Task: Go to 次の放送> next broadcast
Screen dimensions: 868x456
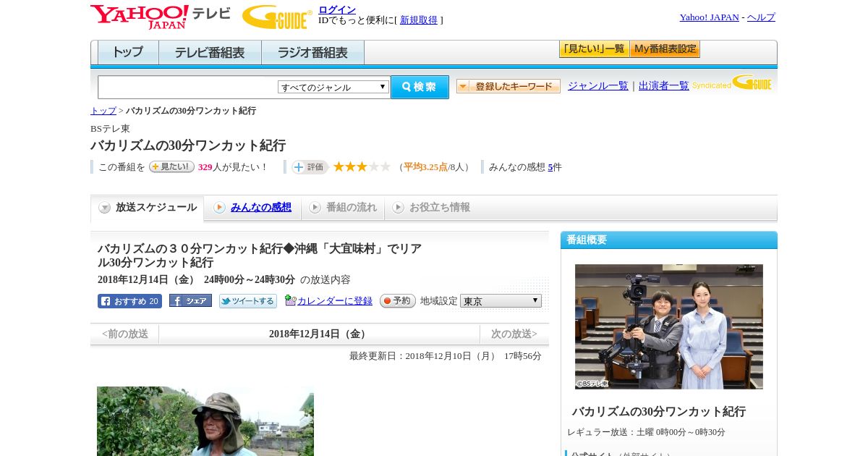Action: click(514, 334)
